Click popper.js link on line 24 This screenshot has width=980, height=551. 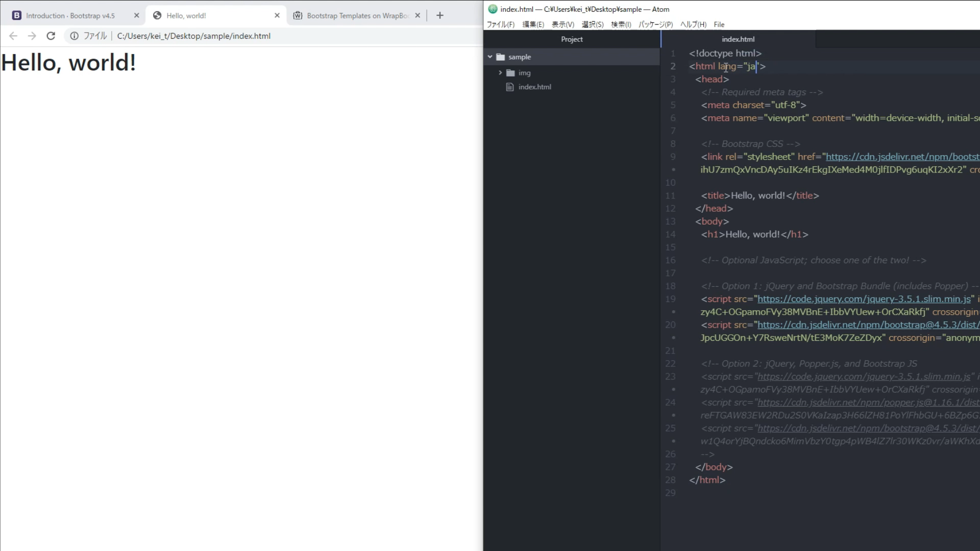(x=868, y=403)
